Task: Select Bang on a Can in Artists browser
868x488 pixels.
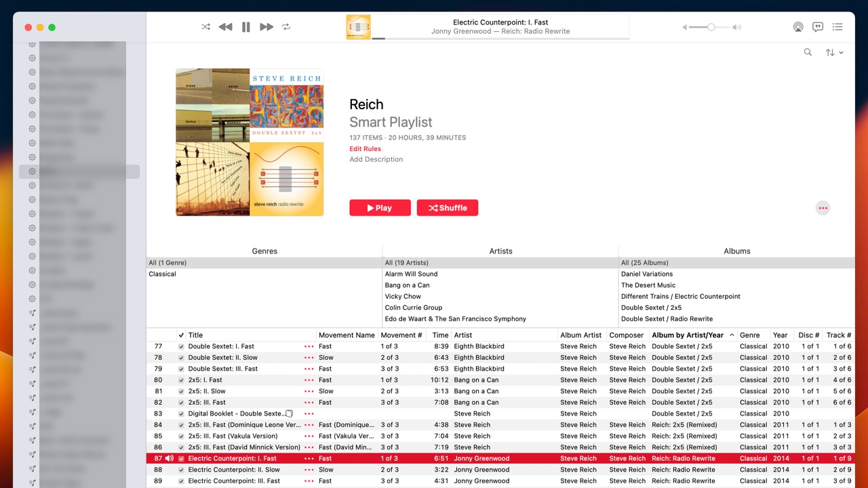Action: point(500,285)
